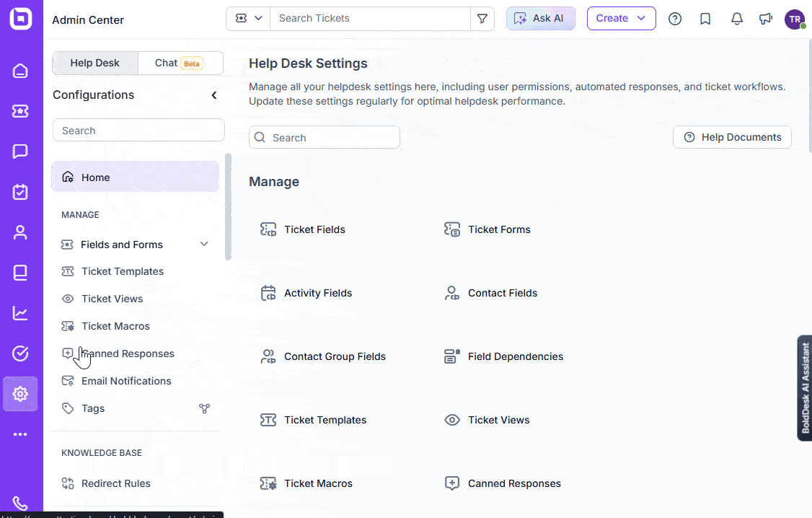
Task: Open Contact Fields card
Action: (490, 293)
